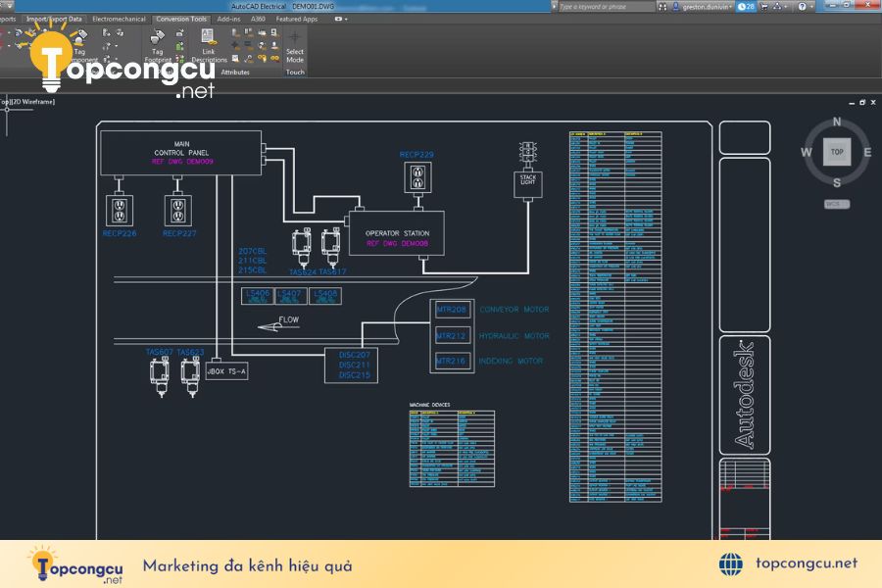Toggle ribbon minimize button after Featured Apps

tap(338, 19)
